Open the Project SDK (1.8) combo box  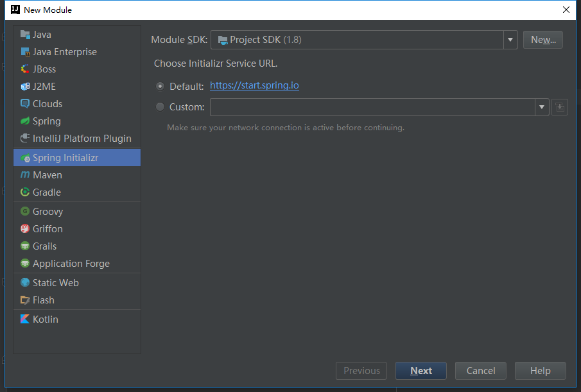point(364,40)
